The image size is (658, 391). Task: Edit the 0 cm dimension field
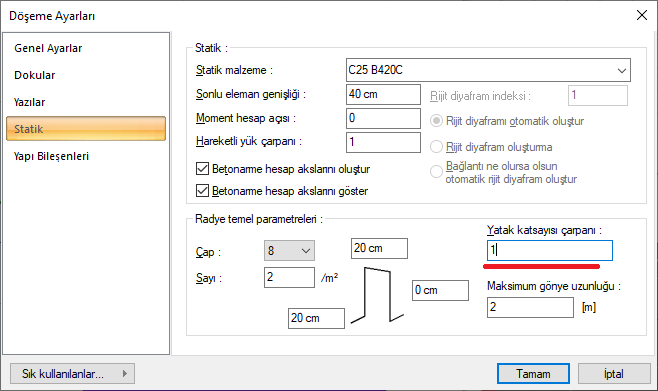click(x=440, y=290)
